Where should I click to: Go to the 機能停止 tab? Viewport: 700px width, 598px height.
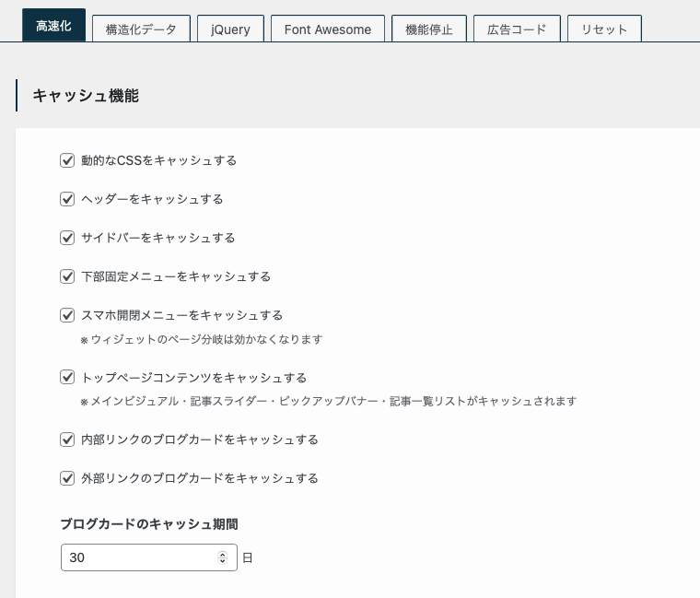pyautogui.click(x=429, y=29)
